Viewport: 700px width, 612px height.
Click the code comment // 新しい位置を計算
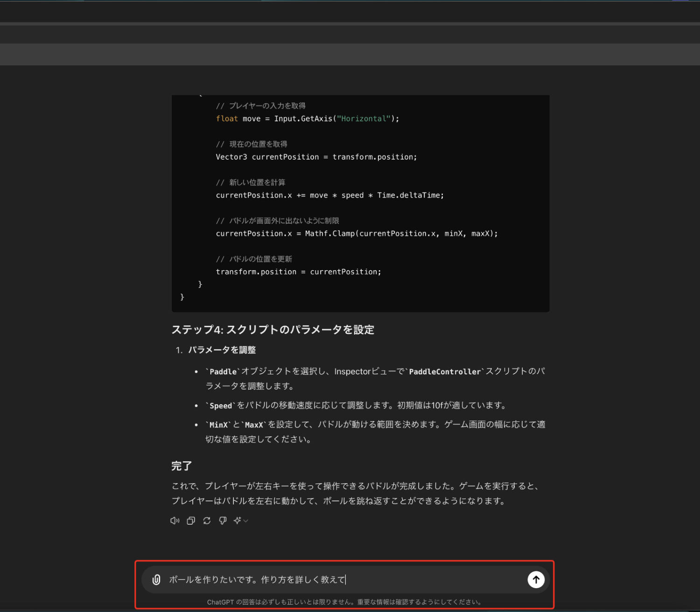[251, 183]
